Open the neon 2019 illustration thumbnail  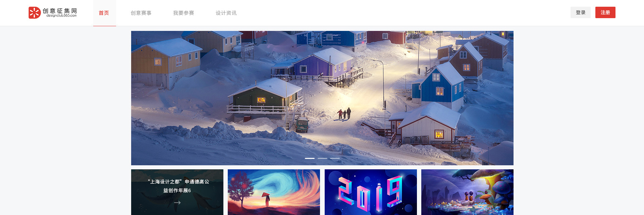coord(371,192)
